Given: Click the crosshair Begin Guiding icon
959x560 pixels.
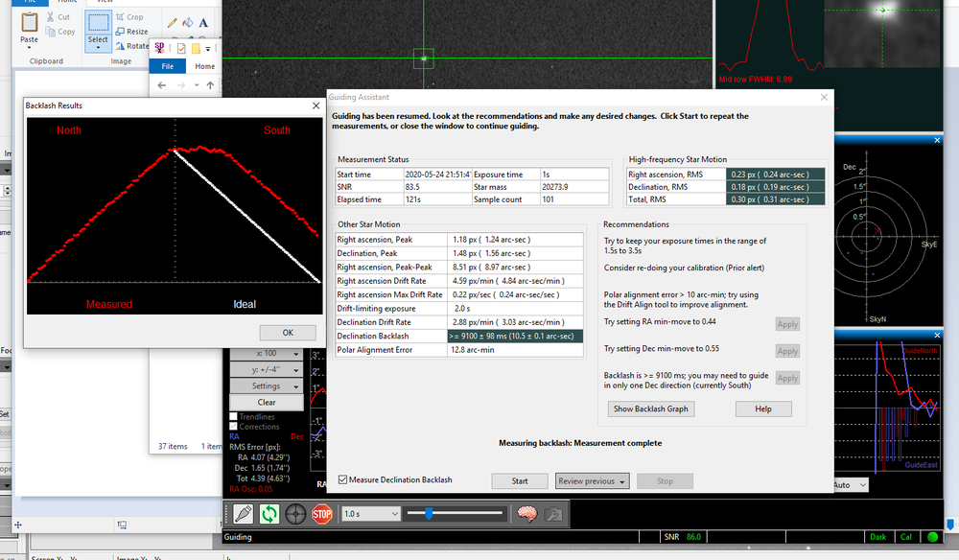Looking at the screenshot, I should click(x=296, y=514).
